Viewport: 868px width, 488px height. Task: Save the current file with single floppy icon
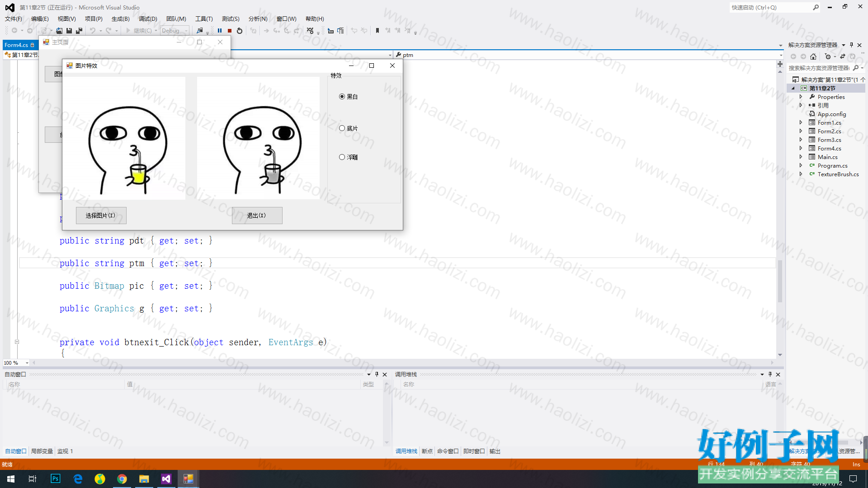[69, 31]
